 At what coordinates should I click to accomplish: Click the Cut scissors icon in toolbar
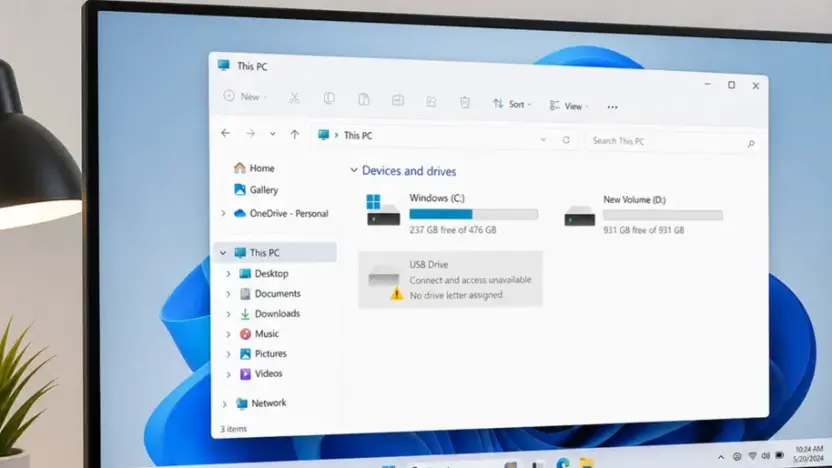tap(294, 98)
